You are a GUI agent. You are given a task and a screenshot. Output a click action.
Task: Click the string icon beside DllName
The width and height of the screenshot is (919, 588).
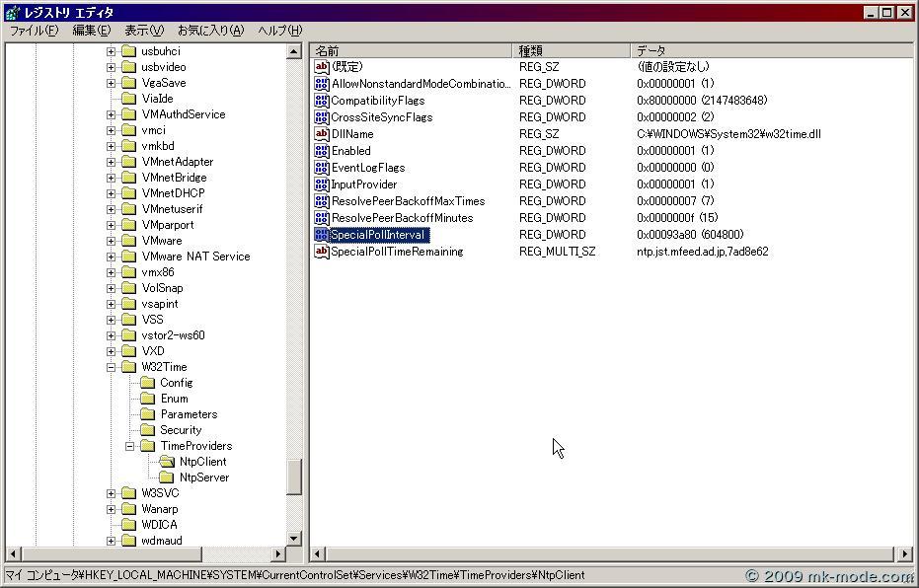(321, 134)
